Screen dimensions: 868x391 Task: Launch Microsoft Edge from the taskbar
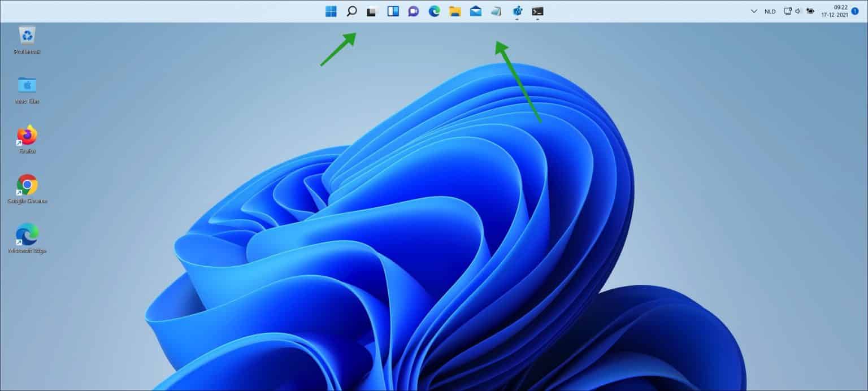tap(434, 11)
